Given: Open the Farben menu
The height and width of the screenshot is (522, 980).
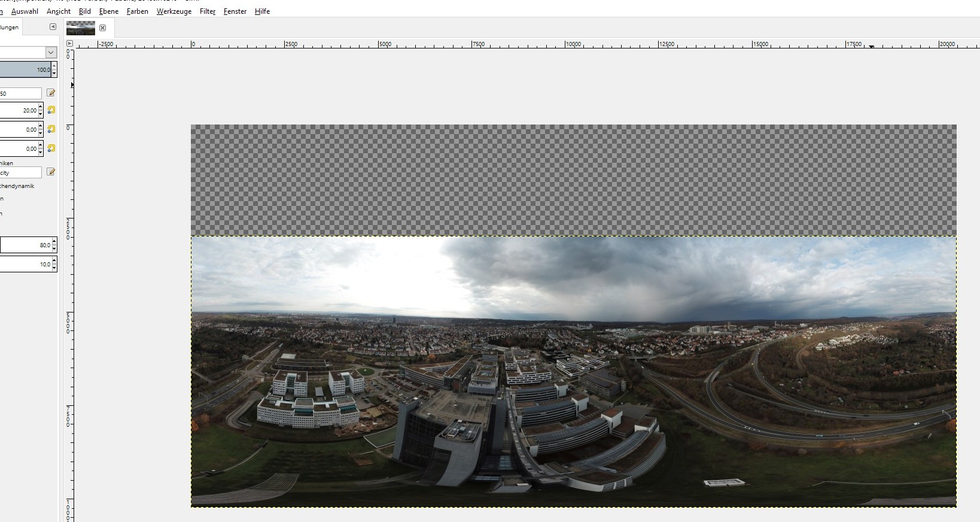Looking at the screenshot, I should click(137, 11).
